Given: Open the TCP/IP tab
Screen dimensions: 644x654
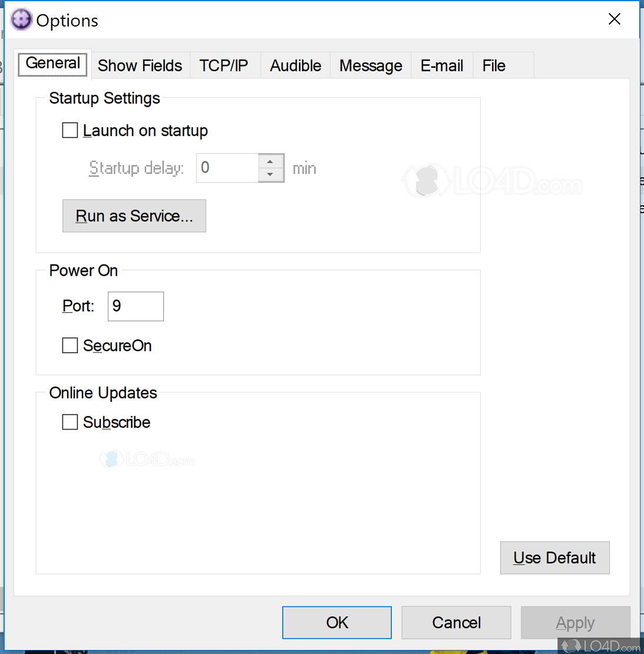Looking at the screenshot, I should pos(223,65).
